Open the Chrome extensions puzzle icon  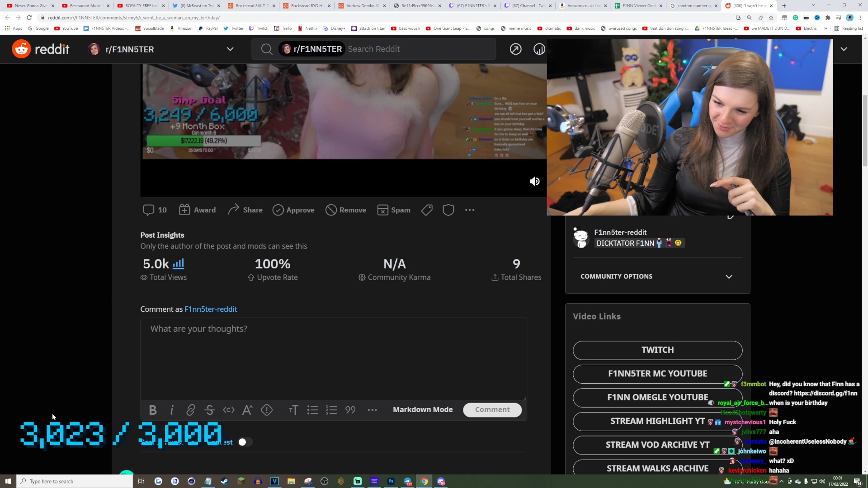(828, 18)
